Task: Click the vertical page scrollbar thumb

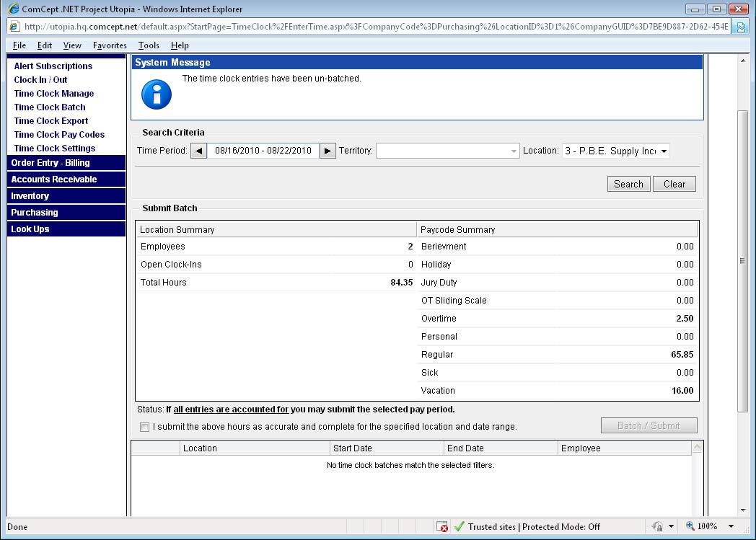Action: [x=742, y=261]
